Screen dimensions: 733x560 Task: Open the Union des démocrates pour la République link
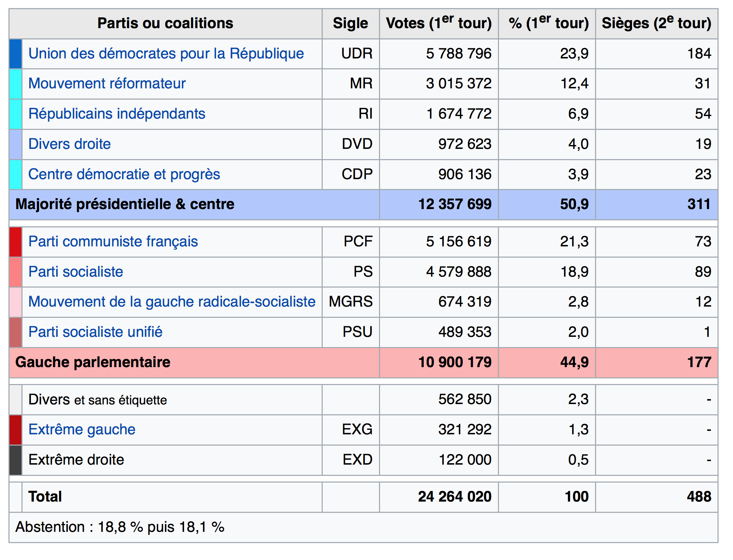click(x=166, y=54)
